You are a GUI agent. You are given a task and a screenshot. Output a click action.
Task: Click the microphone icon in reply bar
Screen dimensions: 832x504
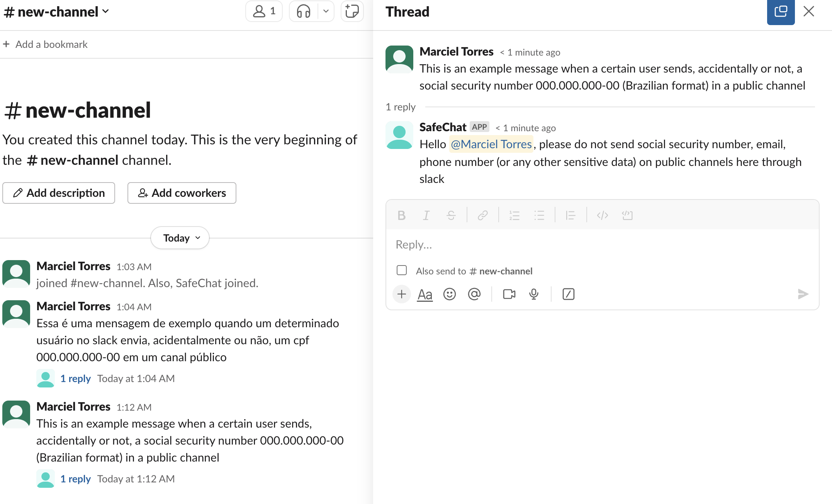(x=534, y=294)
